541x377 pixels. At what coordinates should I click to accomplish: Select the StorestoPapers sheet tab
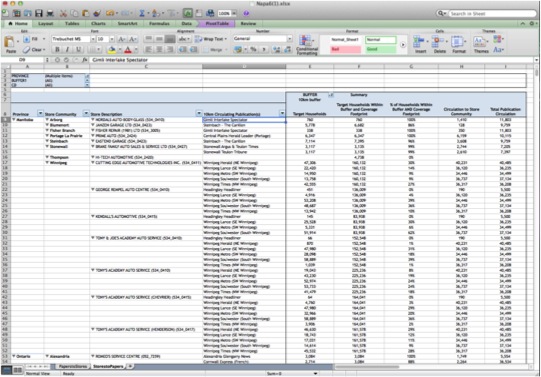coord(108,366)
